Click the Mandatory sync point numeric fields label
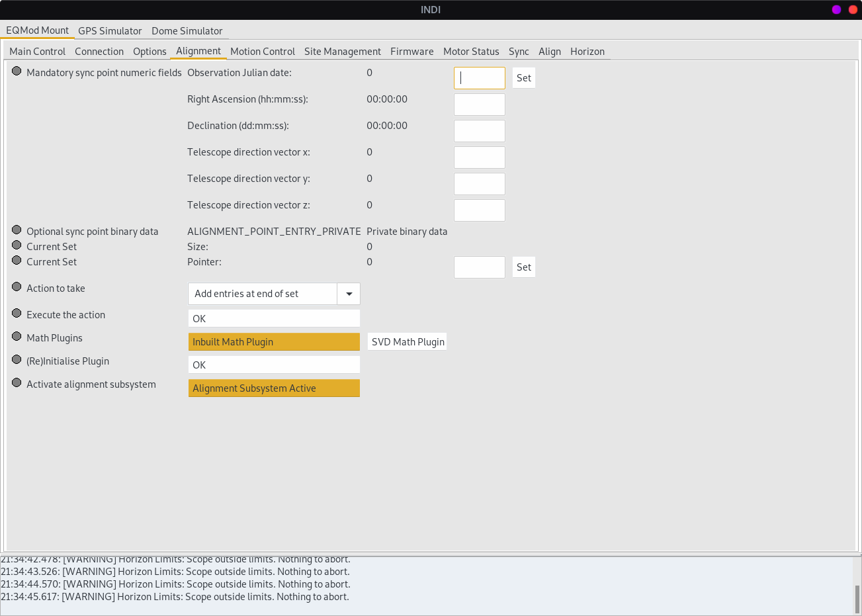862x616 pixels. point(104,73)
